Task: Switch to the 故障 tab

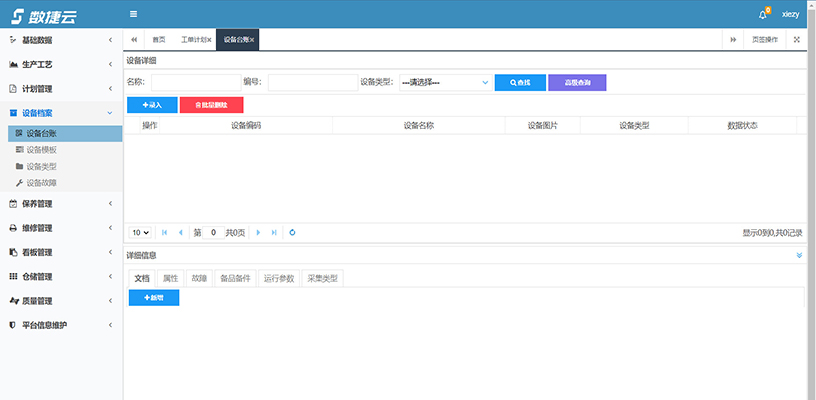Action: pyautogui.click(x=199, y=278)
